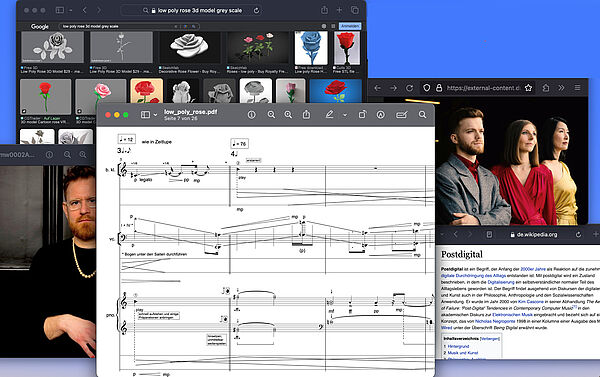The height and width of the screenshot is (377, 600).
Task: Toggle Safari sidebar in Google Images window
Action: (60, 10)
